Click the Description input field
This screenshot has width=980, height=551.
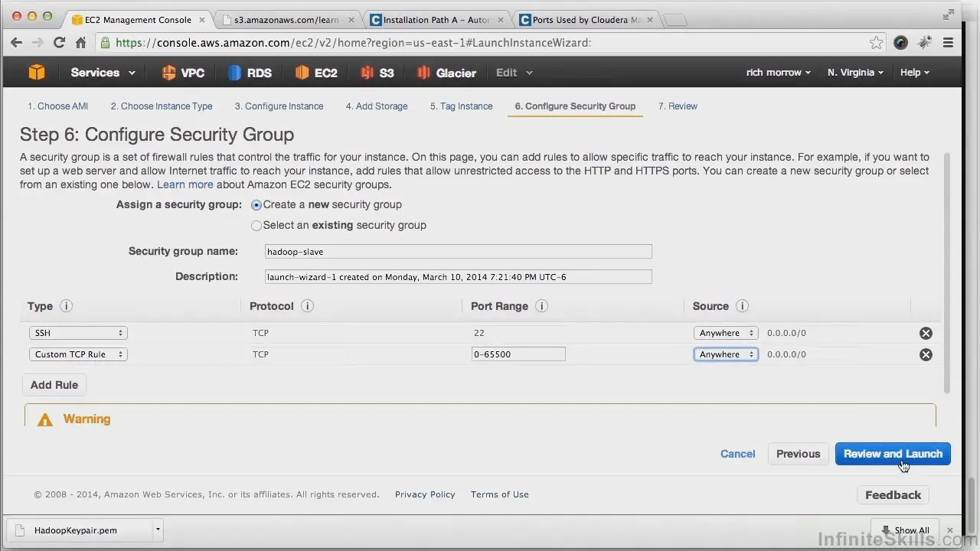click(459, 277)
